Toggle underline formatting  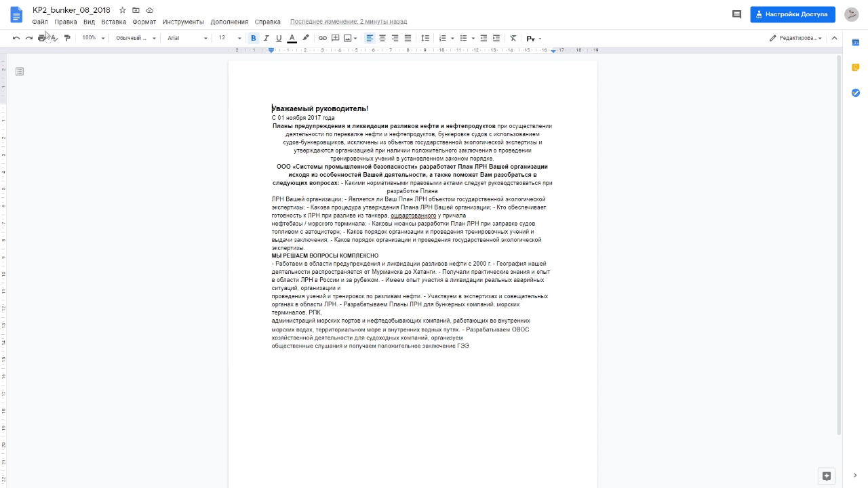[279, 38]
